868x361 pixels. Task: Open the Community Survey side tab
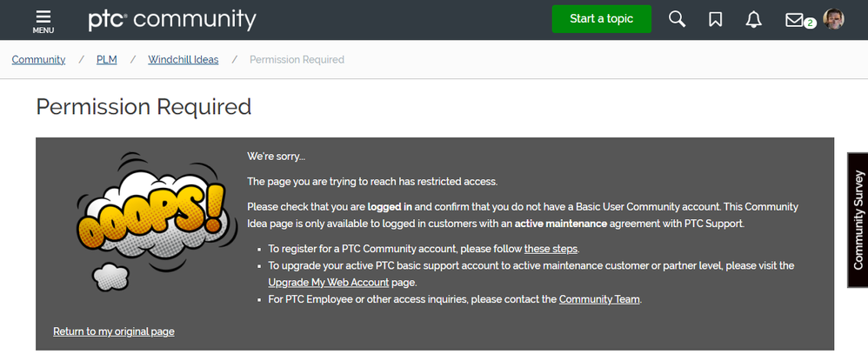858,220
